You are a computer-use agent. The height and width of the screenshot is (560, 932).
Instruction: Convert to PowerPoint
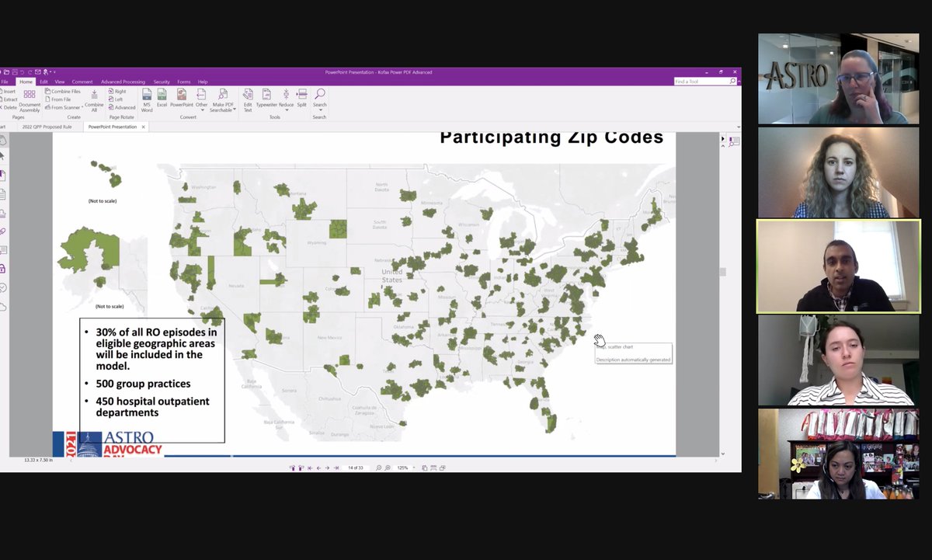coord(182,98)
